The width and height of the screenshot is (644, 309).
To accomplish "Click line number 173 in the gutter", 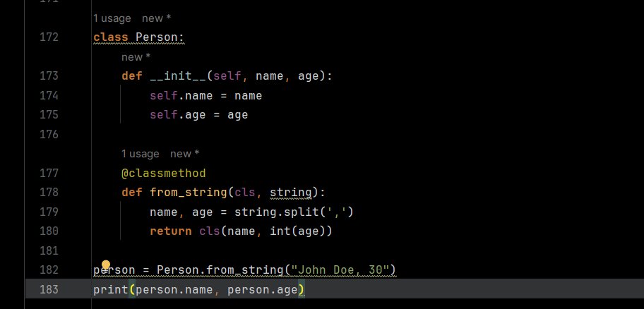I will click(x=49, y=76).
